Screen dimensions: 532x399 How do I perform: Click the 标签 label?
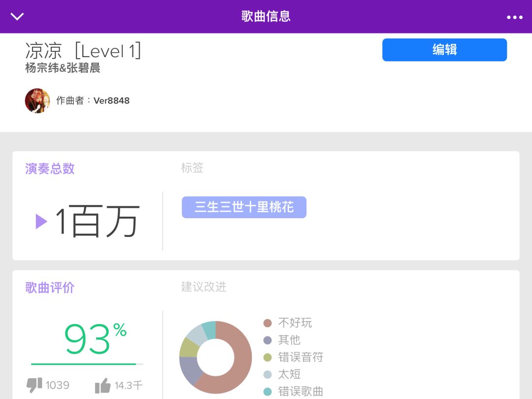tap(192, 167)
